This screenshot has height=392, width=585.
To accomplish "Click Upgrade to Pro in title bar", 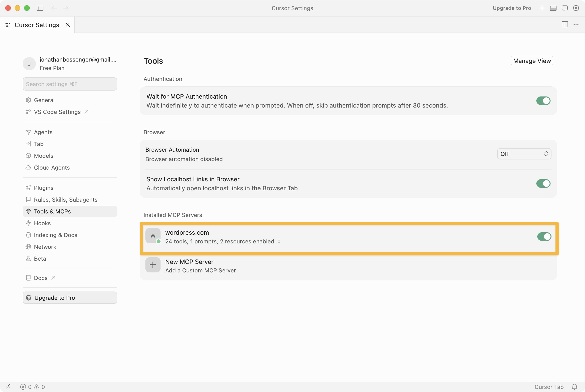I will click(x=512, y=8).
